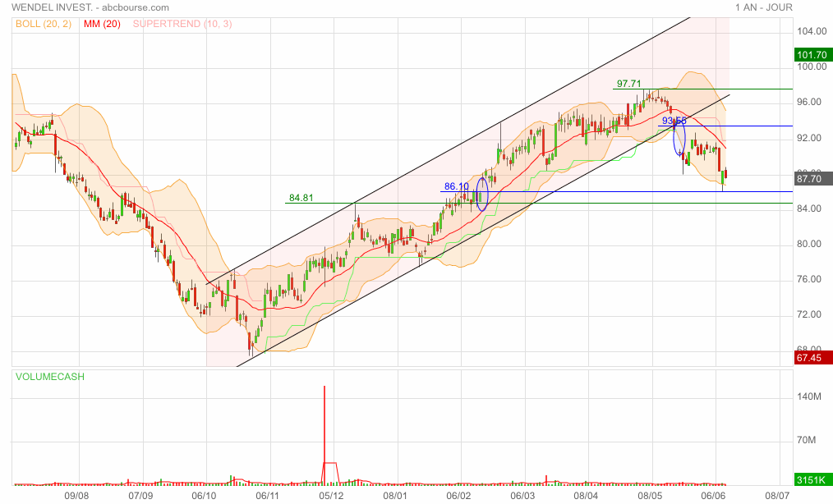Click the blue ellipse marker near 86.10
The image size is (833, 504).
(x=482, y=194)
